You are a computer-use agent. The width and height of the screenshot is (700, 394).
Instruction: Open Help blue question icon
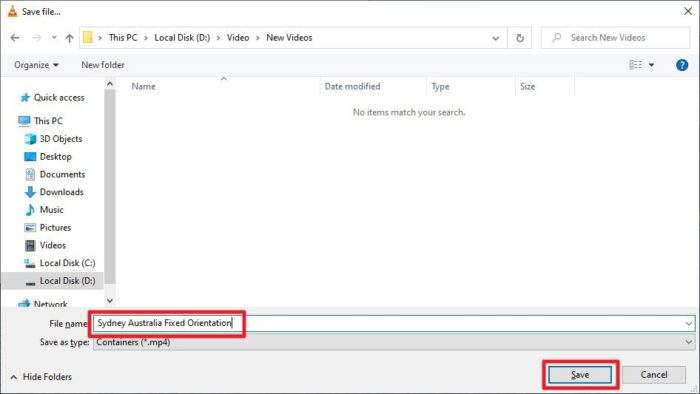coord(682,65)
